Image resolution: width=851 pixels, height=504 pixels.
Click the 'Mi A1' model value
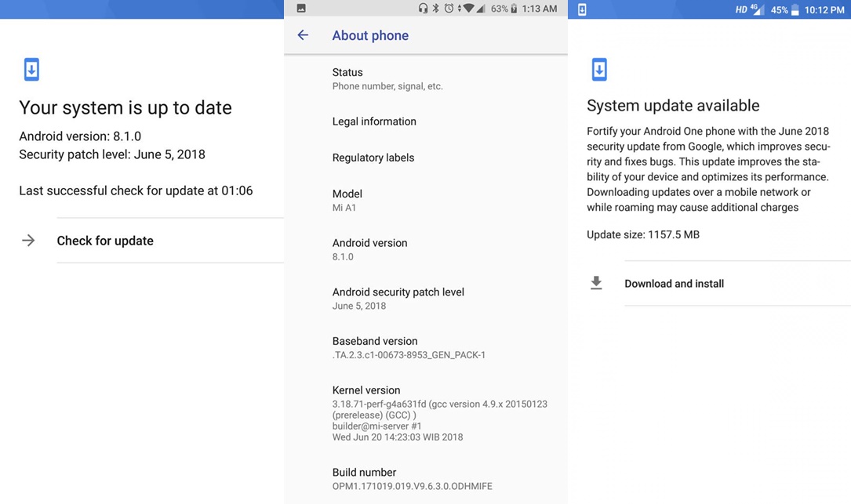344,207
